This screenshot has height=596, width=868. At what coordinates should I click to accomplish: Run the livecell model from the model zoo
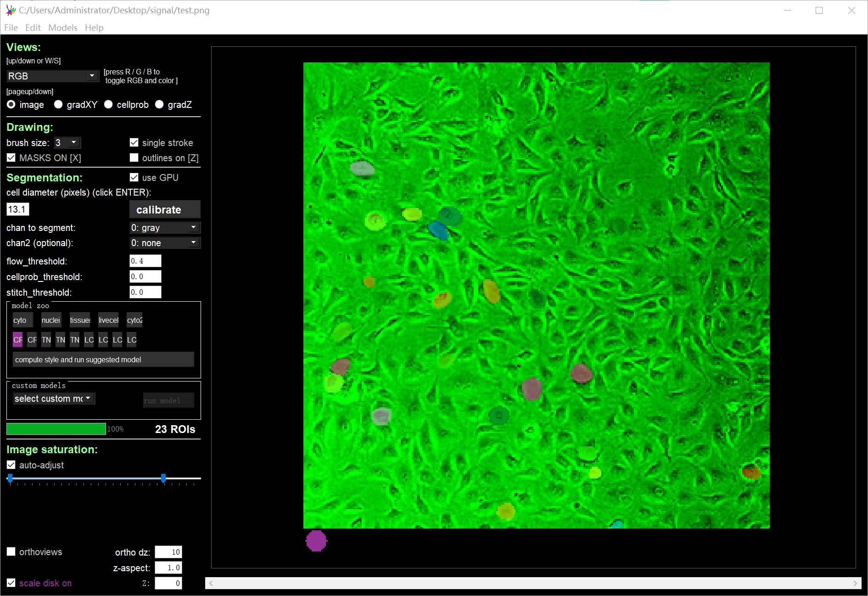click(108, 320)
